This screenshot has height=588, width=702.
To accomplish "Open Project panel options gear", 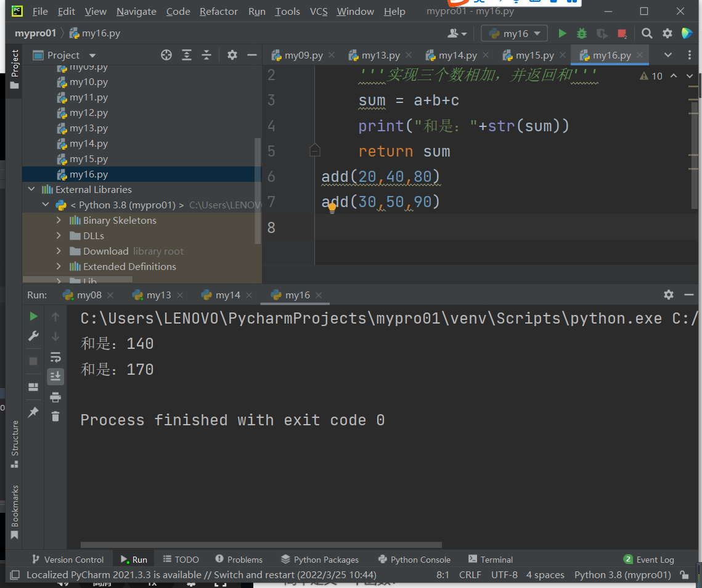I will 232,55.
